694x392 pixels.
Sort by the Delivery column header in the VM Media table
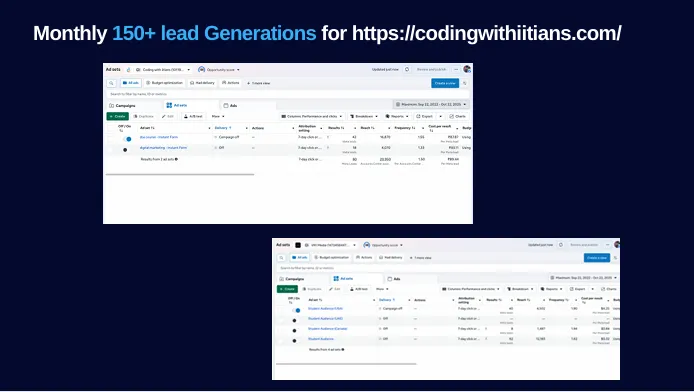pos(386,300)
